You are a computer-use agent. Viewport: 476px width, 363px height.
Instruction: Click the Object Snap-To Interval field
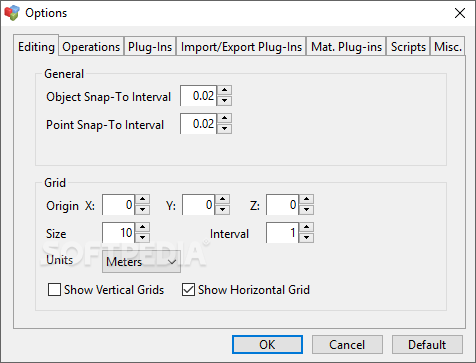coord(199,96)
